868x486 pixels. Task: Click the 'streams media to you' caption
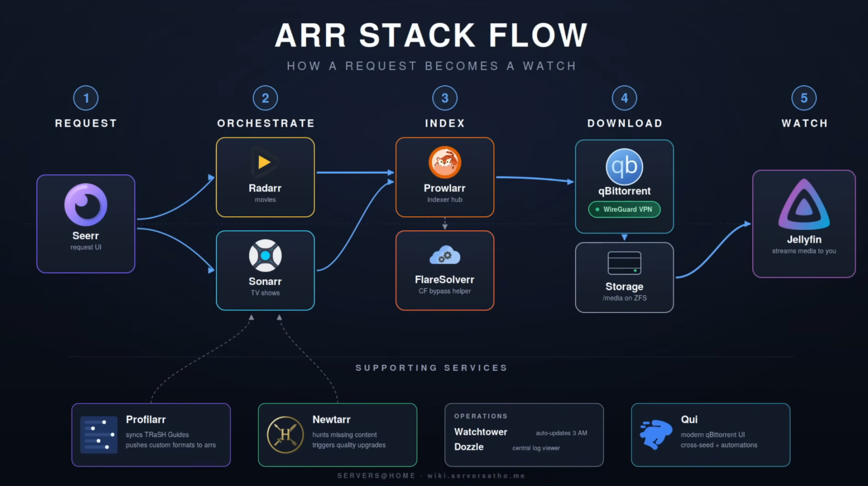point(804,251)
